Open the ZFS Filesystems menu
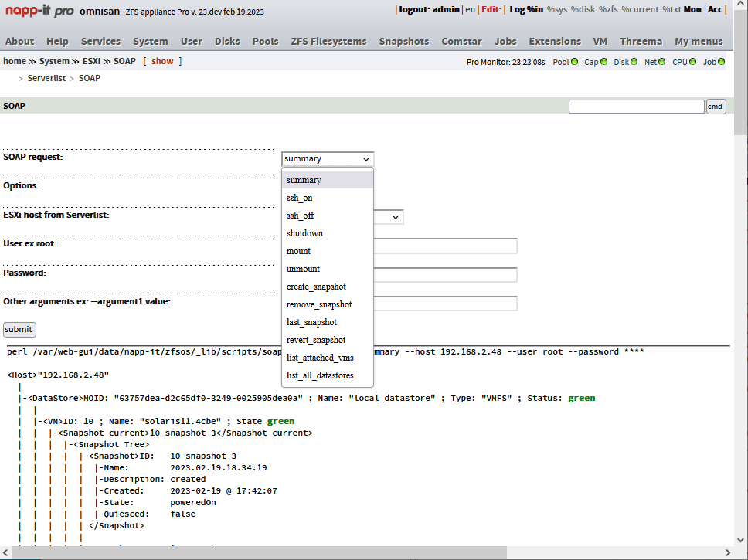The width and height of the screenshot is (748, 560). tap(328, 42)
